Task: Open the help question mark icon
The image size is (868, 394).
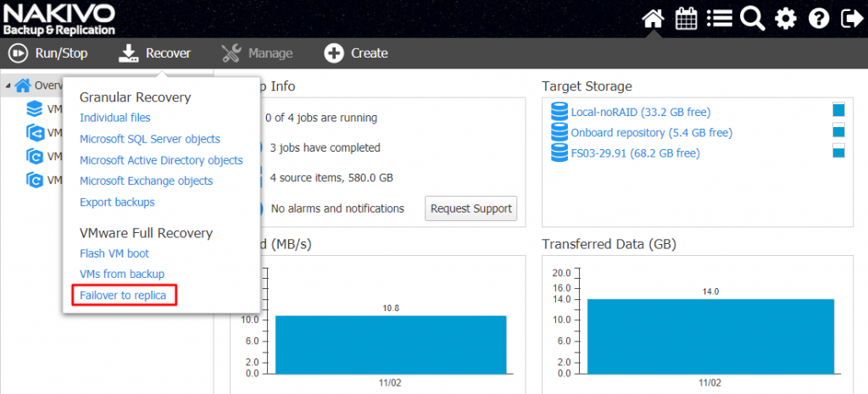Action: (819, 20)
